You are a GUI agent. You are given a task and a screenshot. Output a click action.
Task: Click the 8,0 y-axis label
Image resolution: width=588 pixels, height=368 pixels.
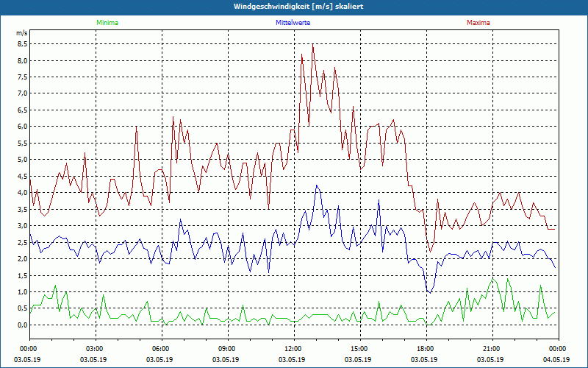click(23, 60)
